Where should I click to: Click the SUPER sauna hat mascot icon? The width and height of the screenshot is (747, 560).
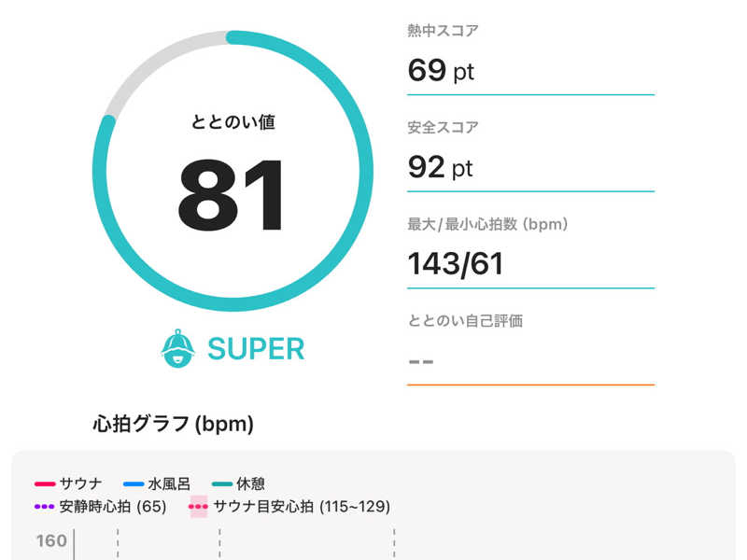click(177, 348)
